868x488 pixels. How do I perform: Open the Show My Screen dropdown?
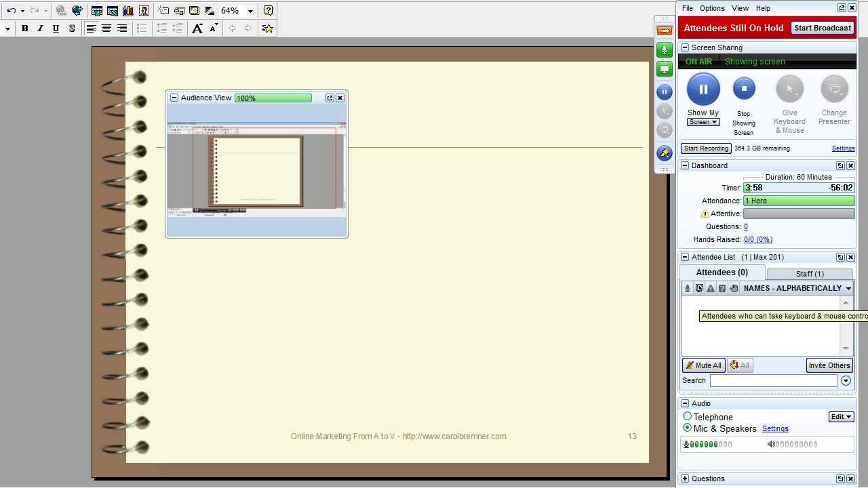703,122
